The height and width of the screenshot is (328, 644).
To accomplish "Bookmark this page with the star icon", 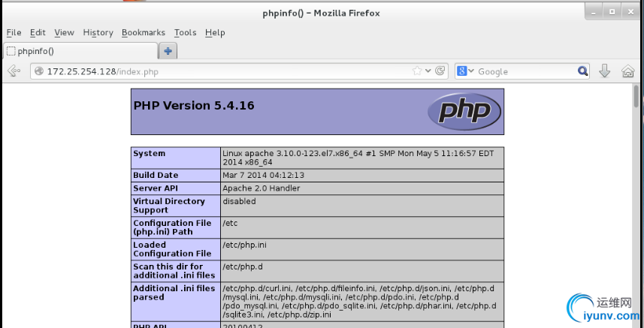I will [x=417, y=71].
